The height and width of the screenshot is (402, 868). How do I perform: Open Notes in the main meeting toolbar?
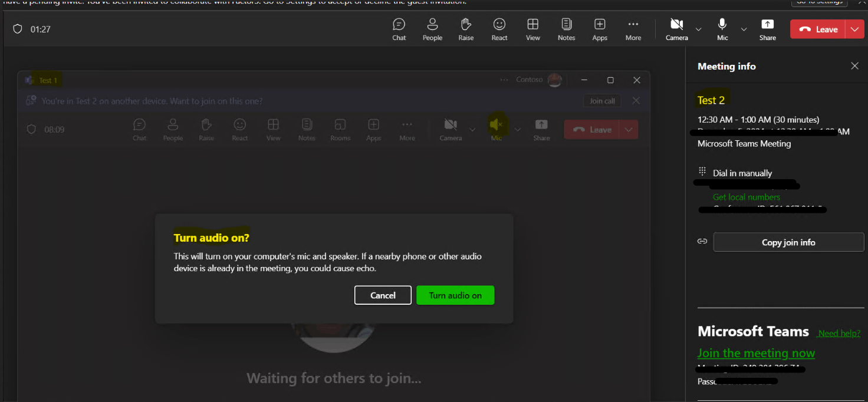[x=567, y=29]
